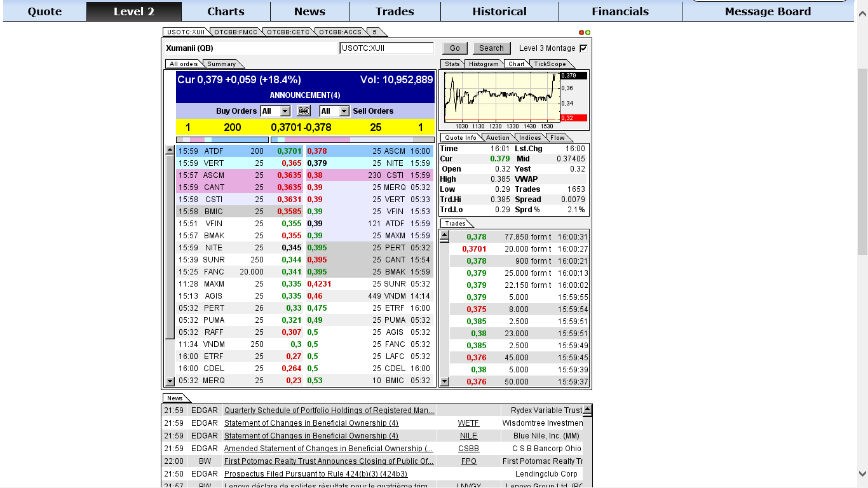Click the buy order size 20.000

250,272
